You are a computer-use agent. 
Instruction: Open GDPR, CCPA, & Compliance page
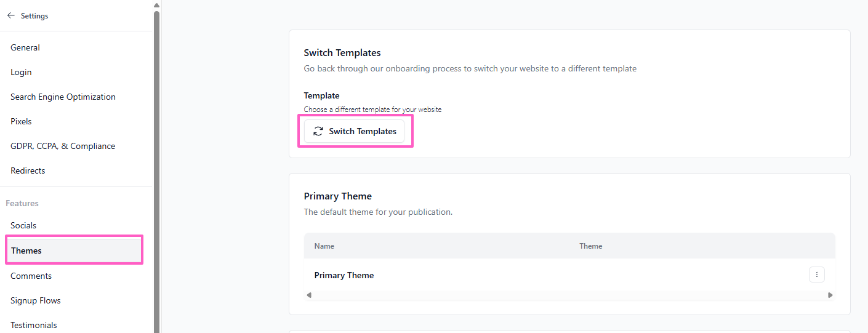point(63,146)
